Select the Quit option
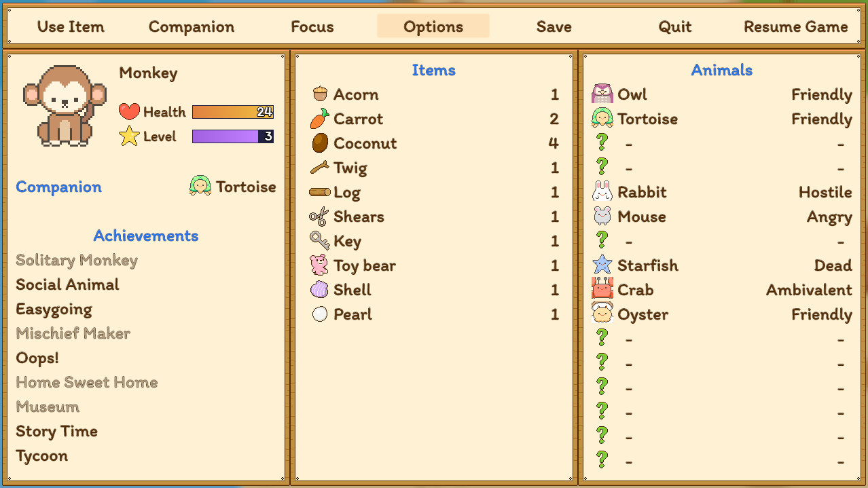 (674, 26)
